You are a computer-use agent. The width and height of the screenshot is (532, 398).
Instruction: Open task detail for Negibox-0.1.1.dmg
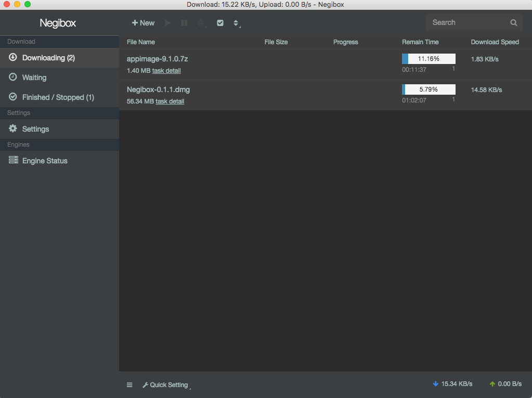[170, 101]
